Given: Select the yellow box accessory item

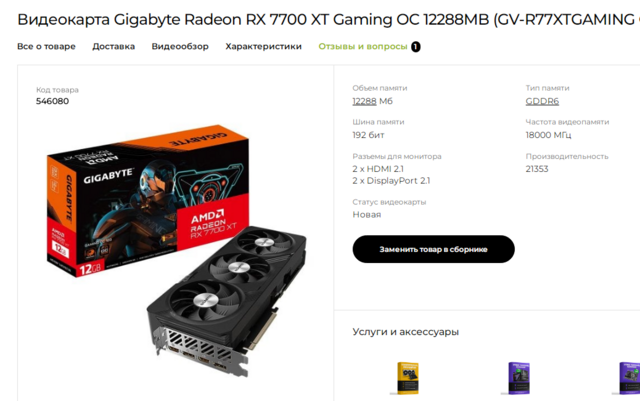Looking at the screenshot, I should click(407, 378).
